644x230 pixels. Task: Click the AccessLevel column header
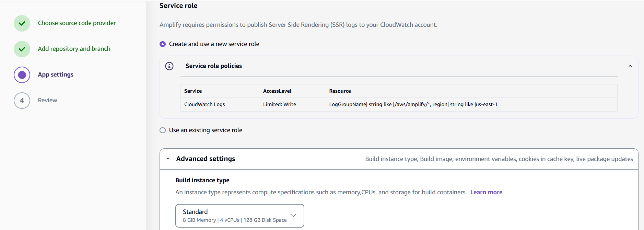[x=277, y=91]
